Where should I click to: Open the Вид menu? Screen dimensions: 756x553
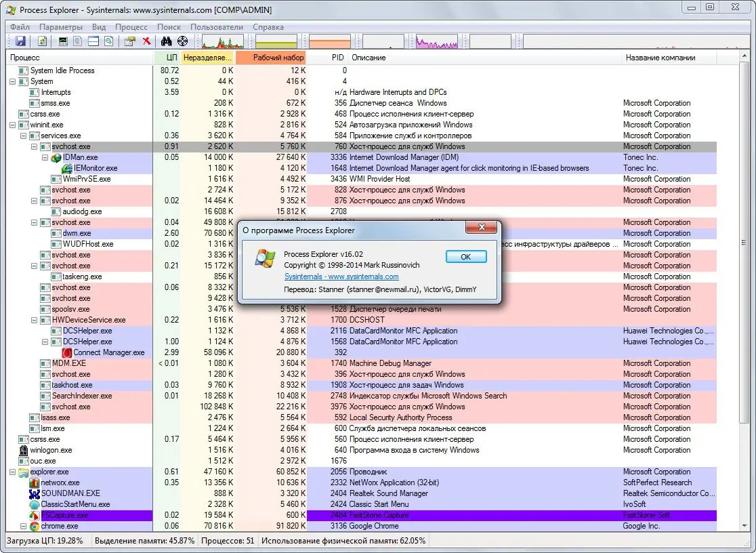coord(99,27)
